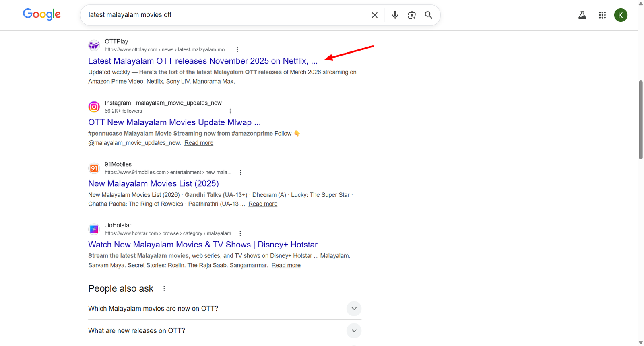
Task: Open more options for JioHotstar result
Action: tap(240, 233)
